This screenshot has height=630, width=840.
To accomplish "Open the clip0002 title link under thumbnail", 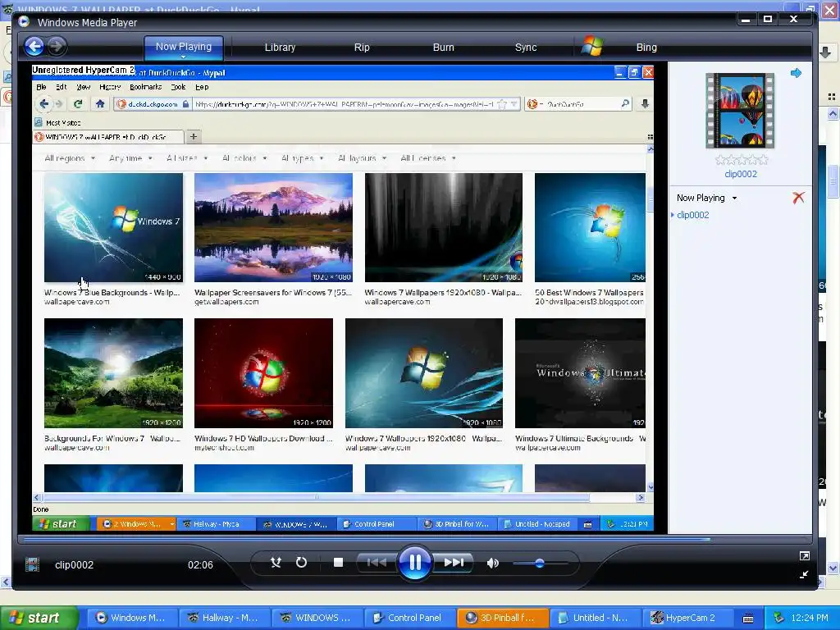I will tap(741, 174).
